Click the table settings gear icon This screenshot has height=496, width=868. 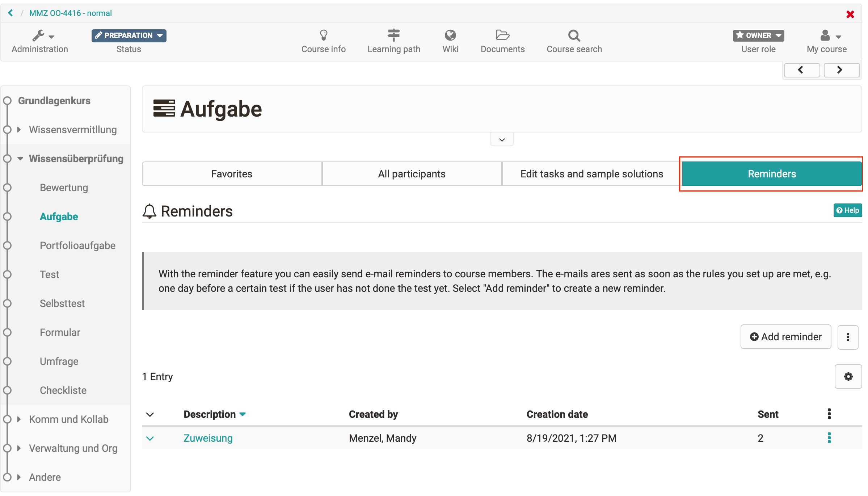click(x=848, y=377)
